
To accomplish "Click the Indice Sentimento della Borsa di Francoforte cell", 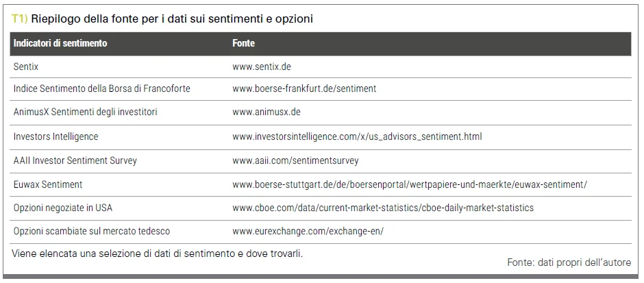I will point(102,88).
